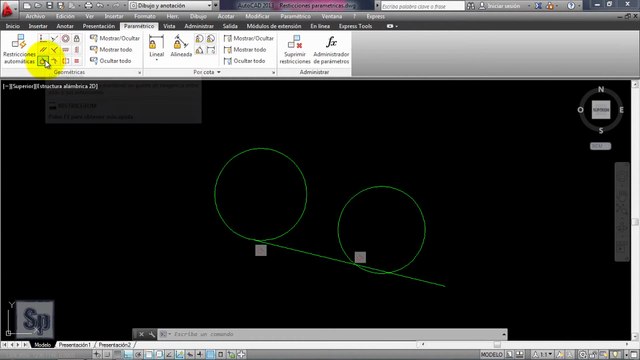Select the Collinear geometric constraint icon

(x=54, y=38)
